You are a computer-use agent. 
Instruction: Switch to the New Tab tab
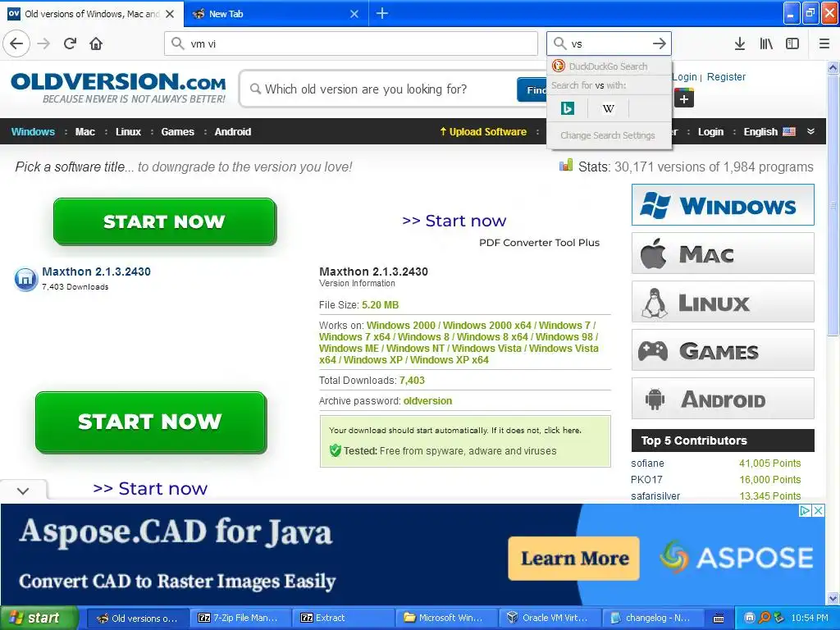coord(276,14)
